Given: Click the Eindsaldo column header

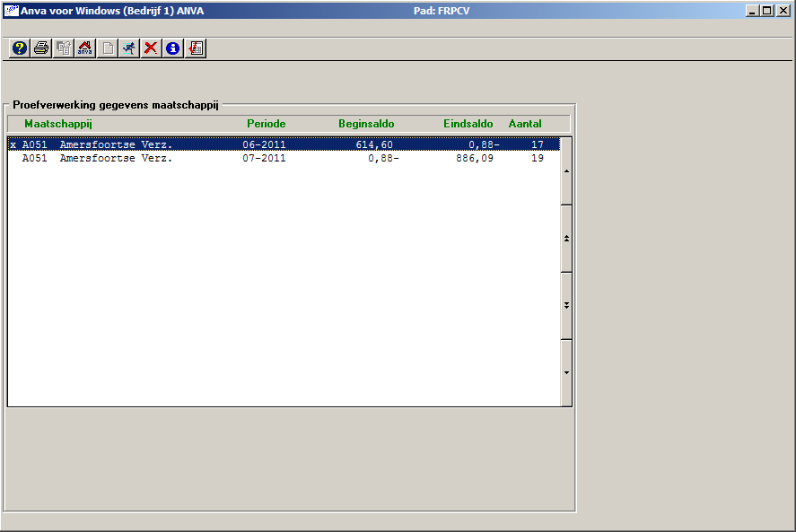Looking at the screenshot, I should 468,124.
